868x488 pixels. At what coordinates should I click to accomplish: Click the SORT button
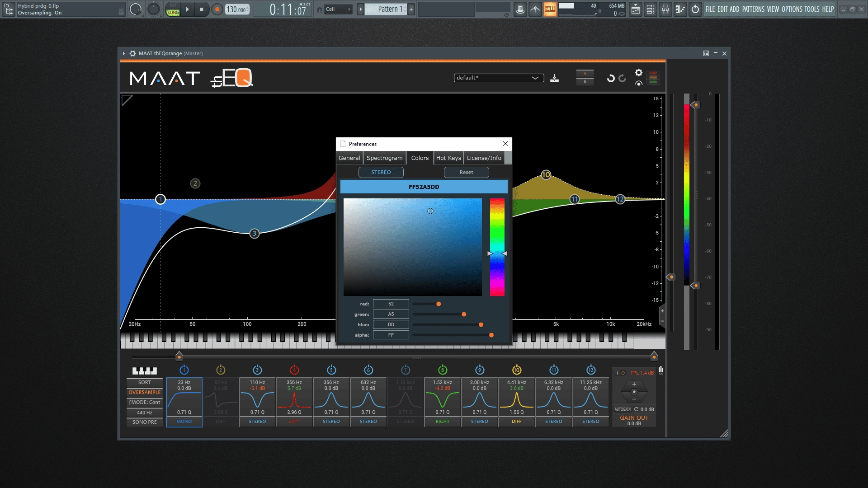tap(145, 382)
